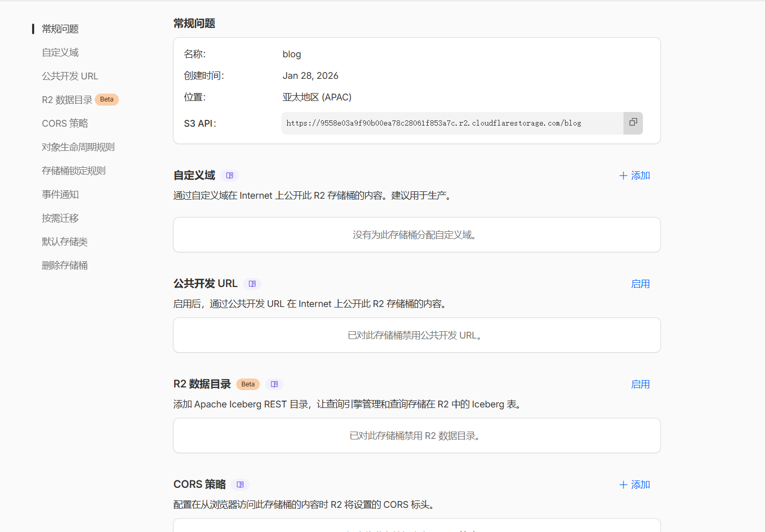Click the plus icon next to CORS 策略 添加
This screenshot has height=532, width=765.
(622, 484)
